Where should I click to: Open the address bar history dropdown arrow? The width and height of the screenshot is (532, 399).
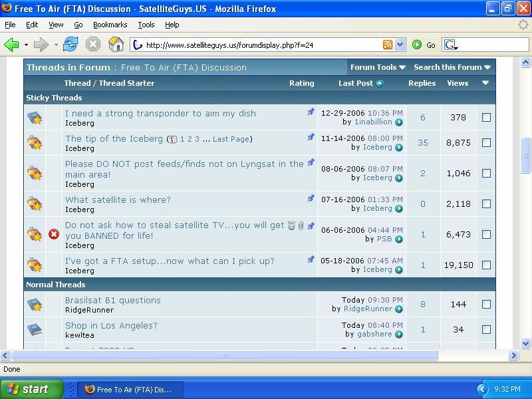click(400, 45)
